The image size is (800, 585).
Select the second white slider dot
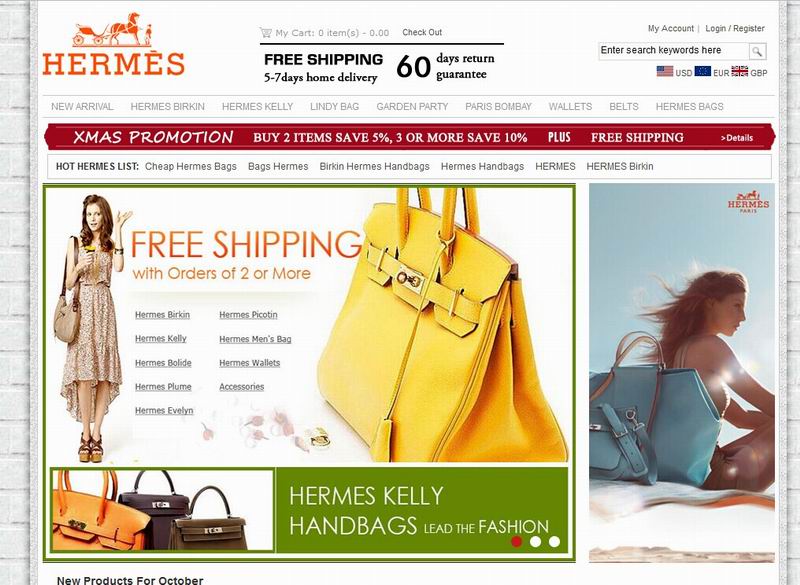[x=535, y=541]
